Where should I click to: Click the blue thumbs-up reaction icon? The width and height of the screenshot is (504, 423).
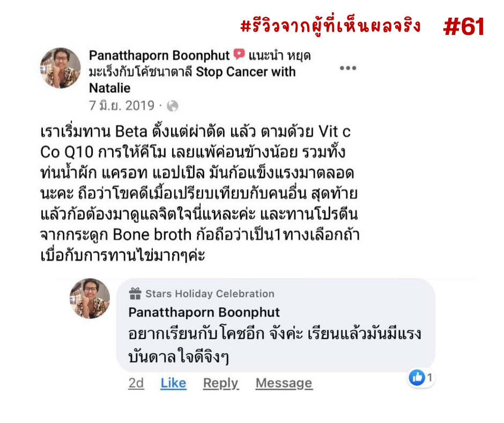pyautogui.click(x=417, y=377)
